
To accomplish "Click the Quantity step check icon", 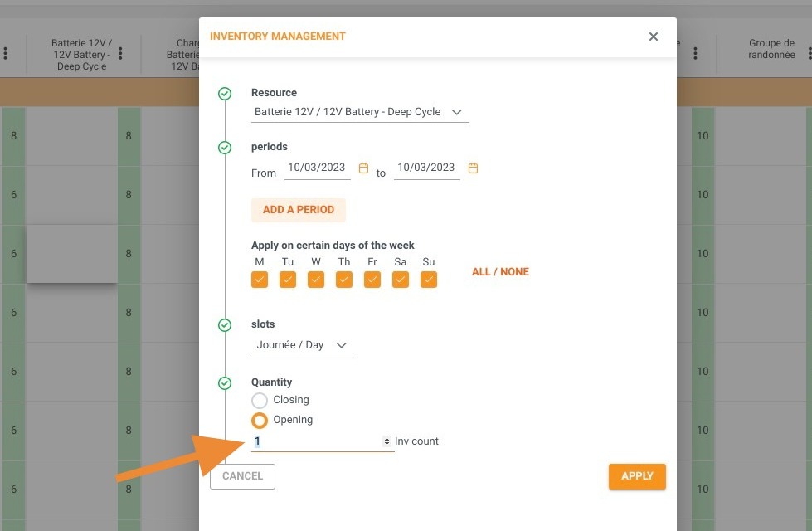I will click(224, 383).
